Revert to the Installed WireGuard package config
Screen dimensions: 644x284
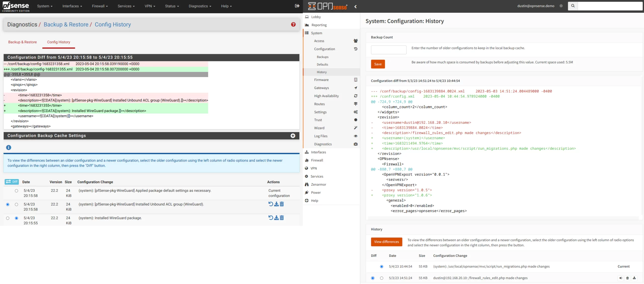click(x=271, y=218)
